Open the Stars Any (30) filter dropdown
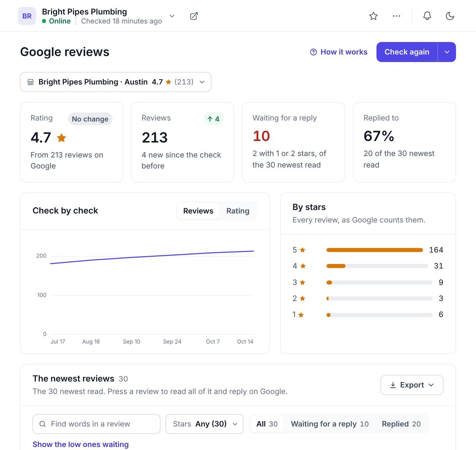 point(205,424)
